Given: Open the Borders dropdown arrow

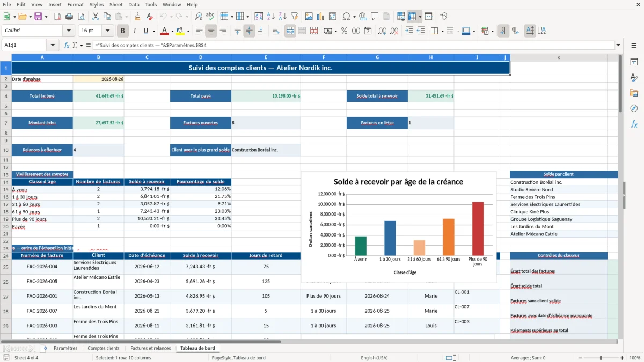Looking at the screenshot, I should pos(443,31).
